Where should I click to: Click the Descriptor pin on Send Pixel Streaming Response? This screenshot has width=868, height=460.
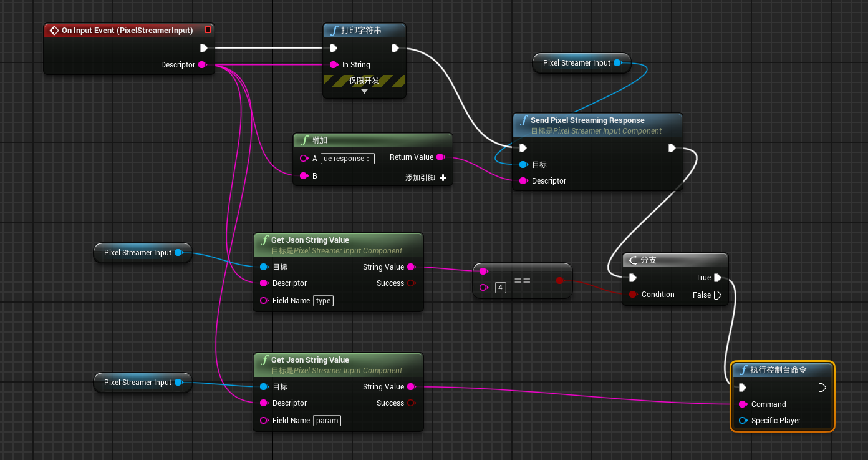tap(524, 181)
